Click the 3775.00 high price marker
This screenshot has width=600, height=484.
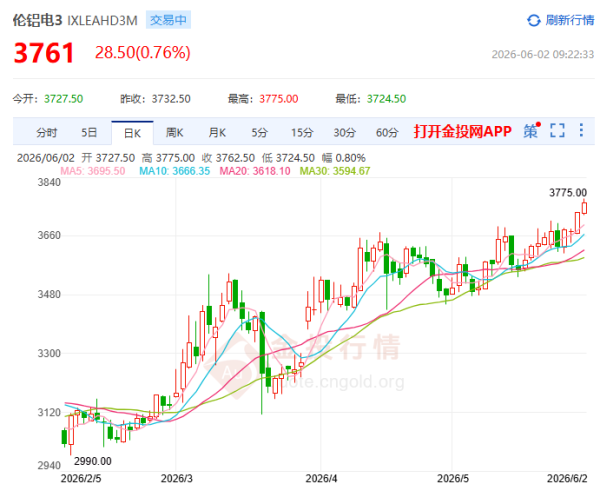pos(568,192)
